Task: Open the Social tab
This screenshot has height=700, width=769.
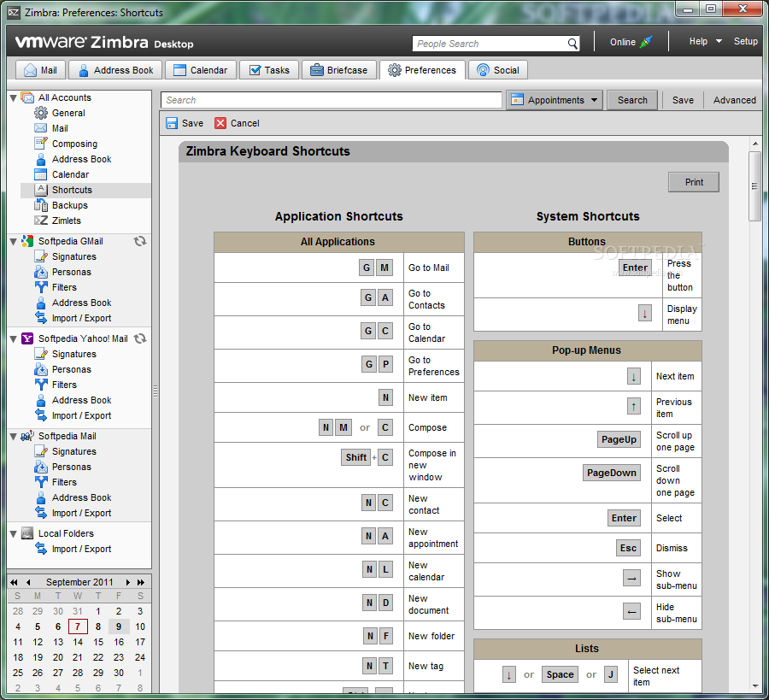Action: point(498,70)
